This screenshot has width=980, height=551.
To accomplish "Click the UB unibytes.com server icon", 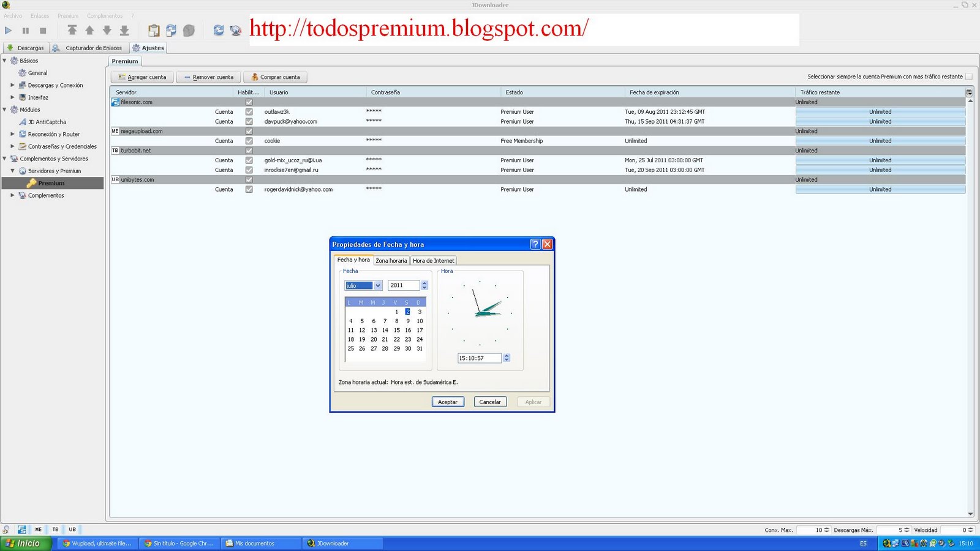I will [115, 179].
